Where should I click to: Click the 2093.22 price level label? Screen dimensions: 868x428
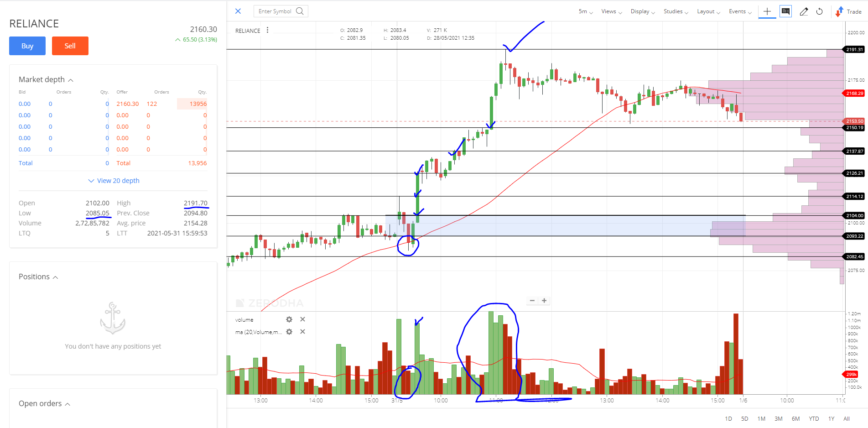click(x=853, y=236)
